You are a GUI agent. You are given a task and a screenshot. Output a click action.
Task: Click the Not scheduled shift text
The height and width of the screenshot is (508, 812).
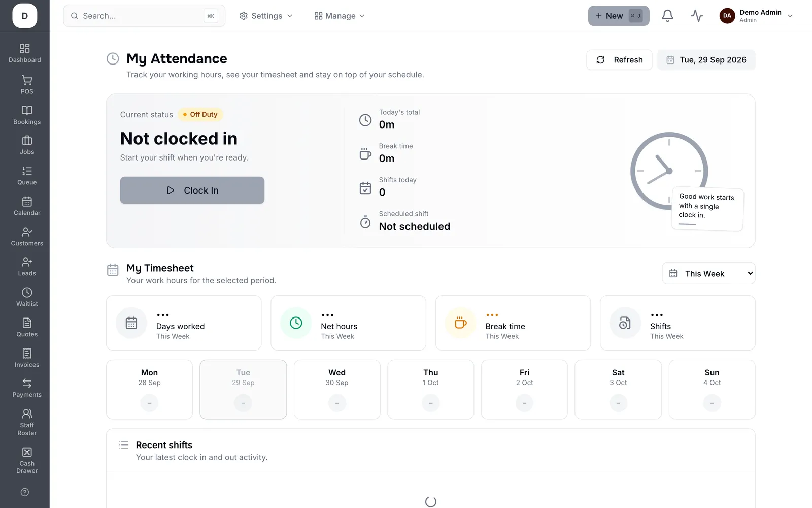click(415, 226)
